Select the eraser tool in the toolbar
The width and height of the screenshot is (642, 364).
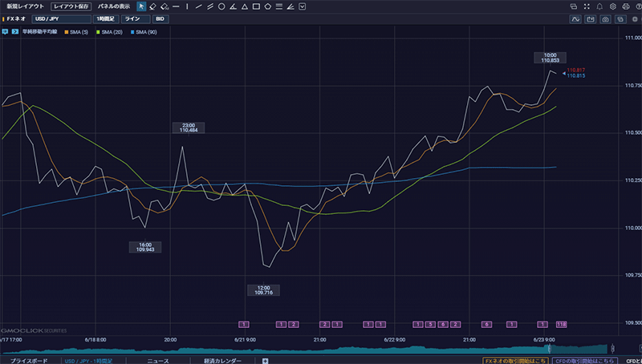(153, 6)
